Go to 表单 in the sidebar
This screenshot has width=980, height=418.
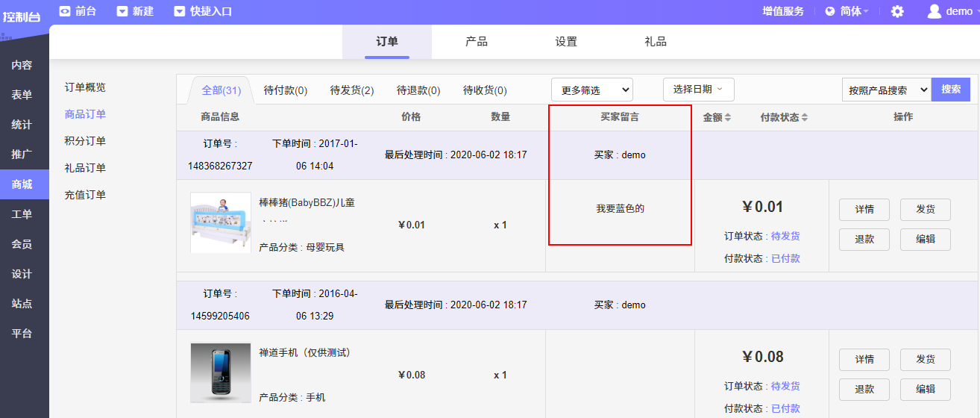coord(22,95)
